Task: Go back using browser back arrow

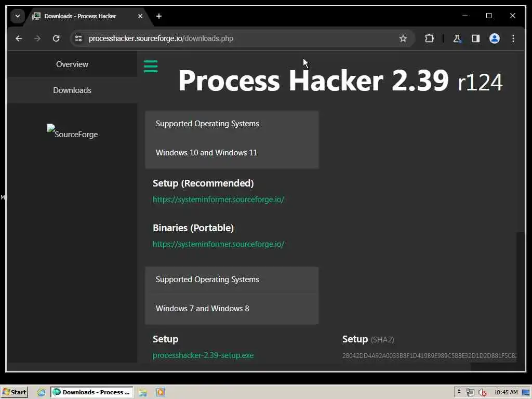Action: (19, 38)
